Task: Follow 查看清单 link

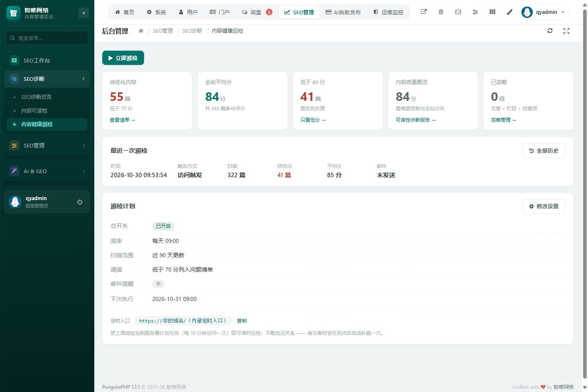Action: click(122, 120)
